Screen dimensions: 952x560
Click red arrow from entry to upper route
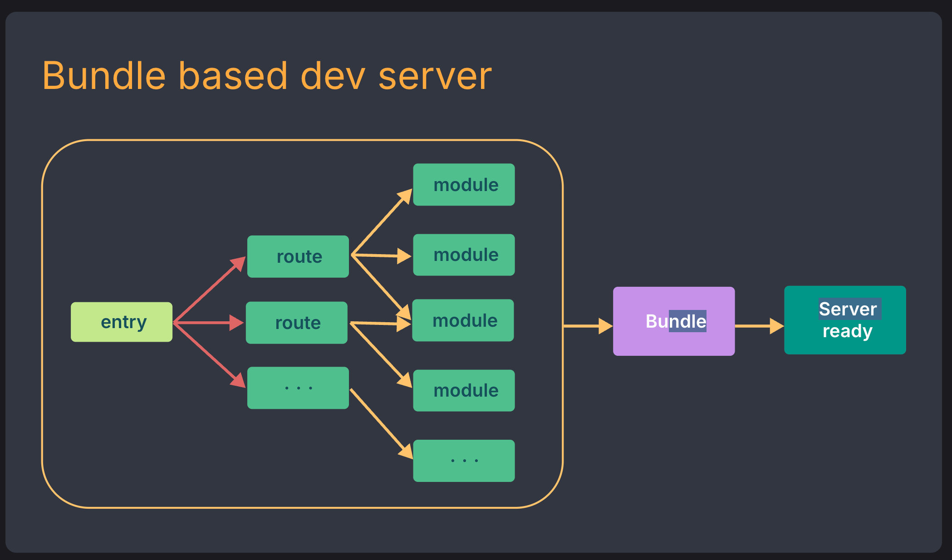209,290
